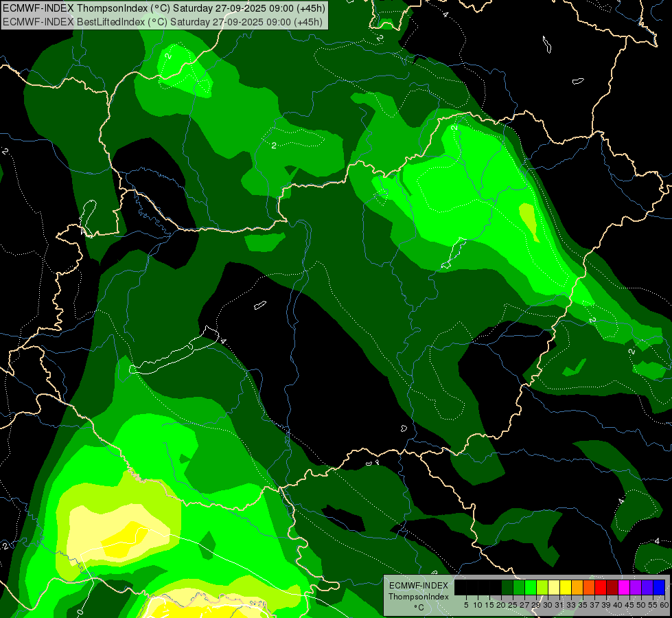Select the red-orange 35–37 legend swatch
Image resolution: width=672 pixels, height=618 pixels.
pyautogui.click(x=589, y=587)
